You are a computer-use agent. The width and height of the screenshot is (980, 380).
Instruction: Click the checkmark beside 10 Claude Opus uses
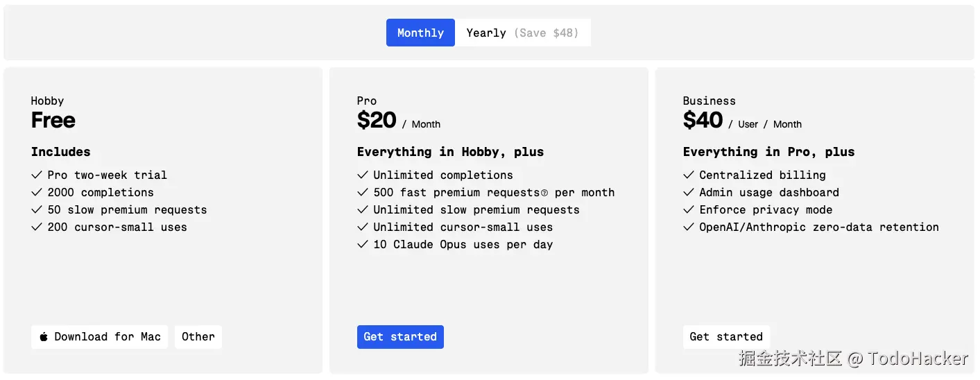363,245
